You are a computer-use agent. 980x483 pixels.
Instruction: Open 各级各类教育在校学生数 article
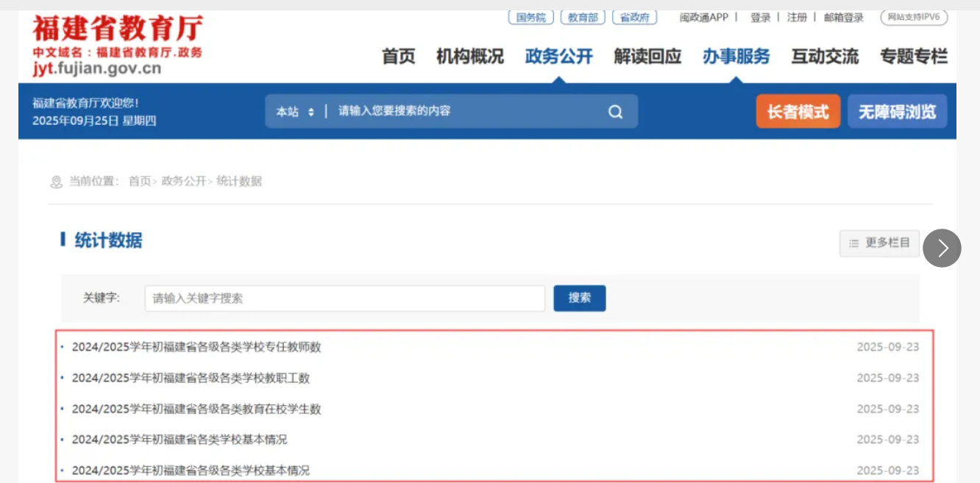click(x=196, y=409)
